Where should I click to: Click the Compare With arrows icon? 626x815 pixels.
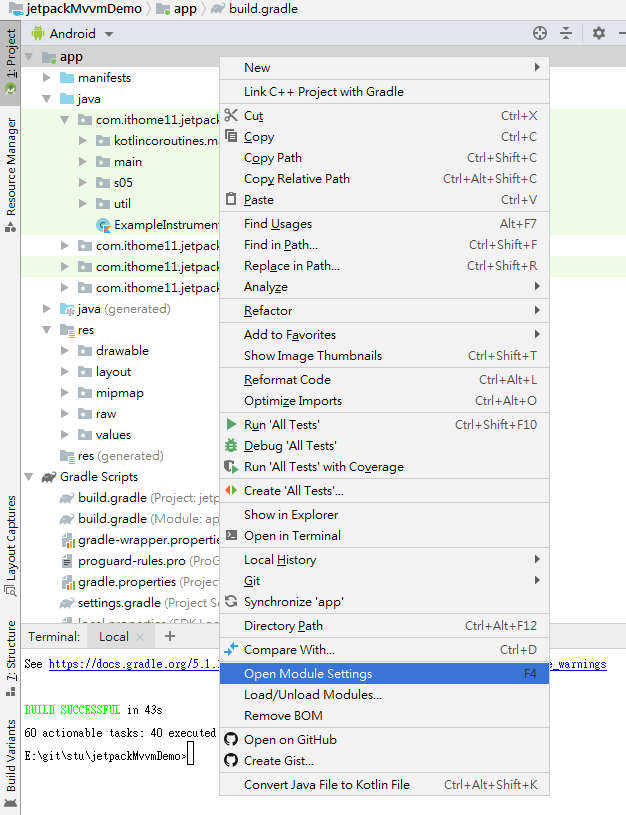[x=231, y=649]
